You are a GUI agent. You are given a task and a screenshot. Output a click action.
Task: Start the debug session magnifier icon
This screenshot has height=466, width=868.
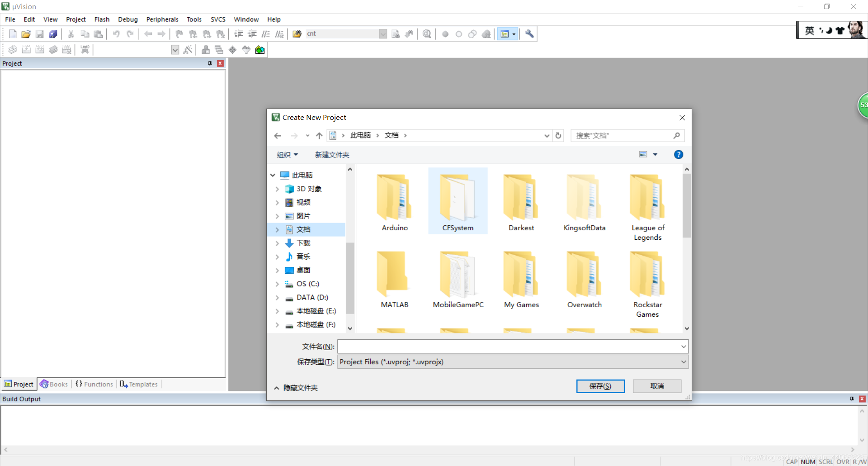click(427, 34)
